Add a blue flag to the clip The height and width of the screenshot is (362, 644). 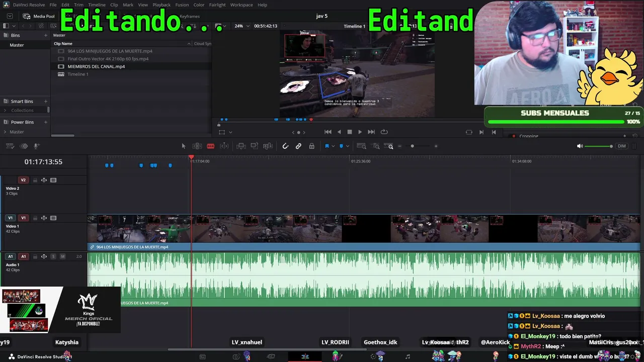click(x=327, y=146)
